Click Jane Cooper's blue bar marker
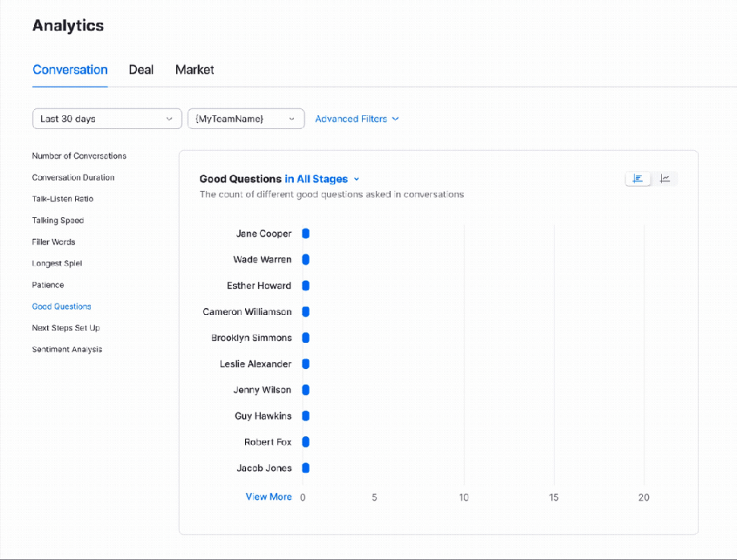Viewport: 737px width, 560px height. pyautogui.click(x=306, y=234)
